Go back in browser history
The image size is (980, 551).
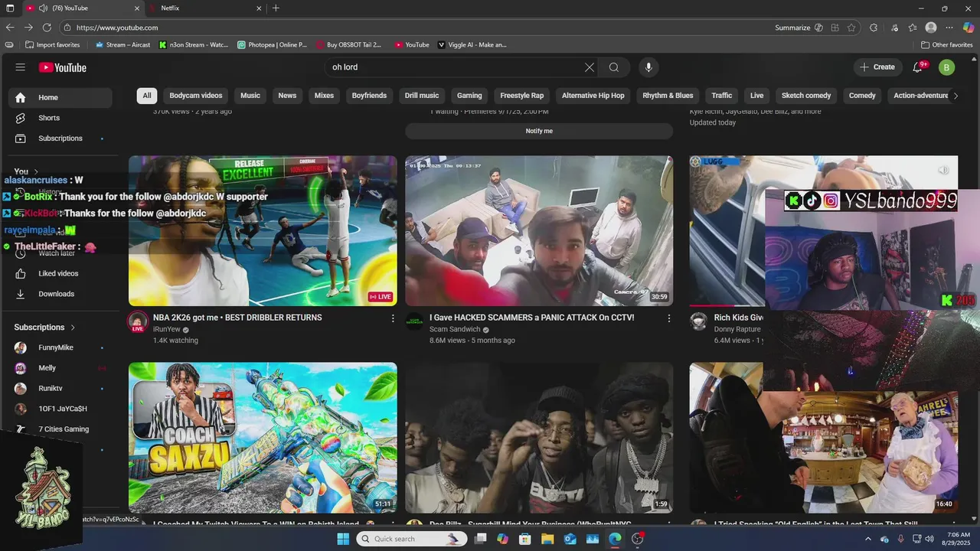click(x=10, y=28)
